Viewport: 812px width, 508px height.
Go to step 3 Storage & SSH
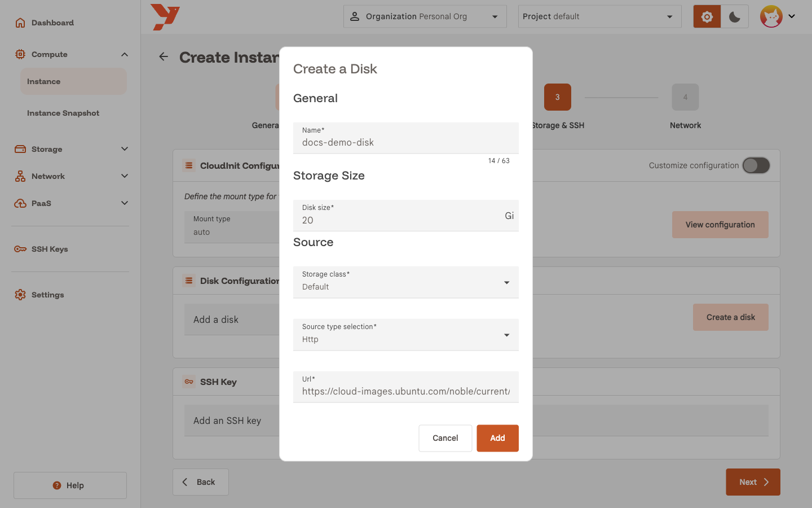558,97
